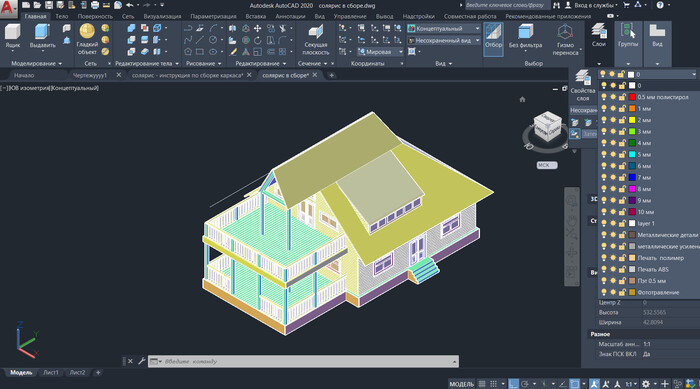700x389 pixels.
Task: Switch to the Чертежуууу1 document tab
Action: 90,75
